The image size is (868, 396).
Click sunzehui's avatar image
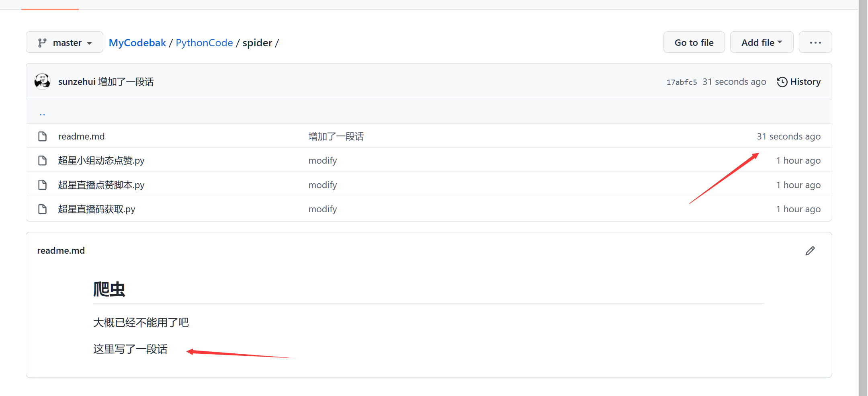click(x=42, y=81)
